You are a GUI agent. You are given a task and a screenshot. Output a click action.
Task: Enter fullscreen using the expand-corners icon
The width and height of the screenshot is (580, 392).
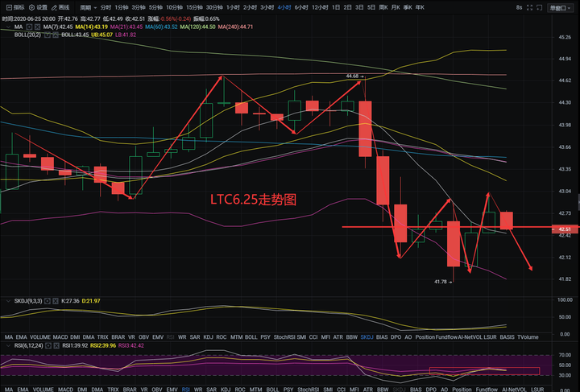[529, 7]
